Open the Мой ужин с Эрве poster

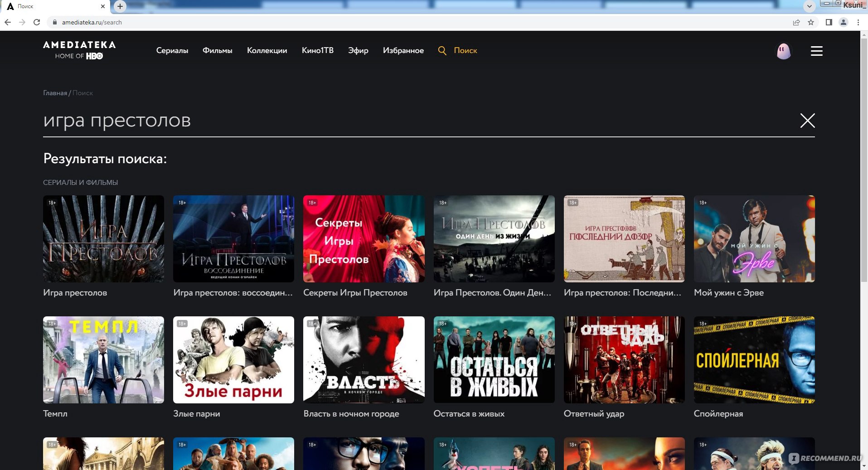tap(754, 239)
